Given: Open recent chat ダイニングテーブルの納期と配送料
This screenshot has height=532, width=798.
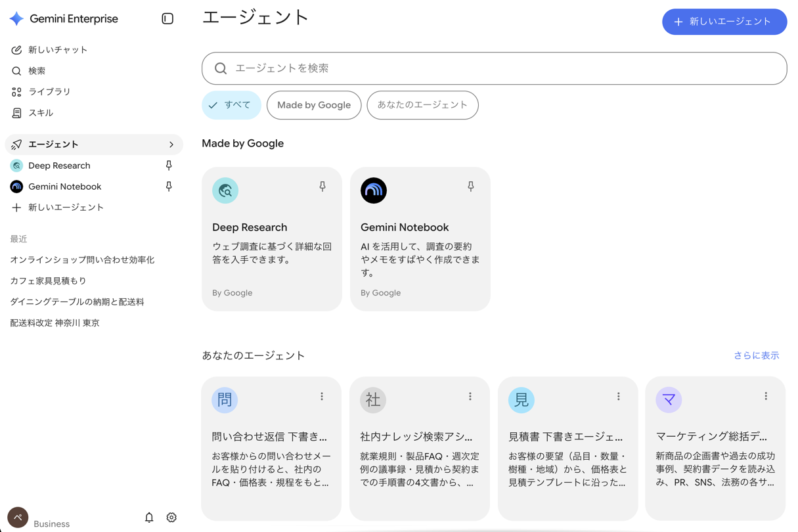Looking at the screenshot, I should tap(77, 302).
